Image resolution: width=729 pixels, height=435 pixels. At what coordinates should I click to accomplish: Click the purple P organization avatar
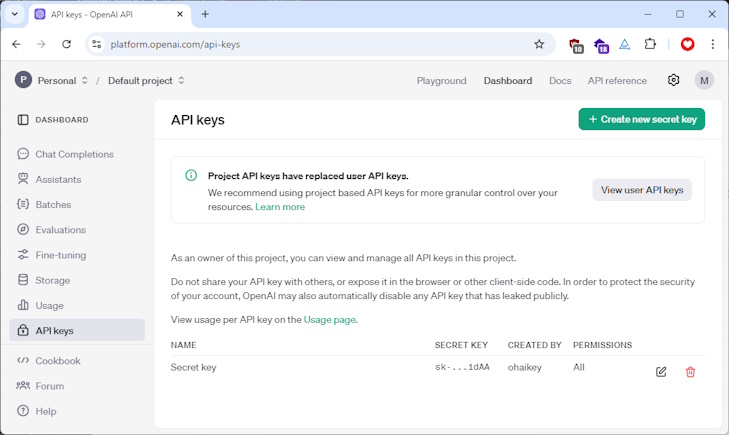click(23, 80)
